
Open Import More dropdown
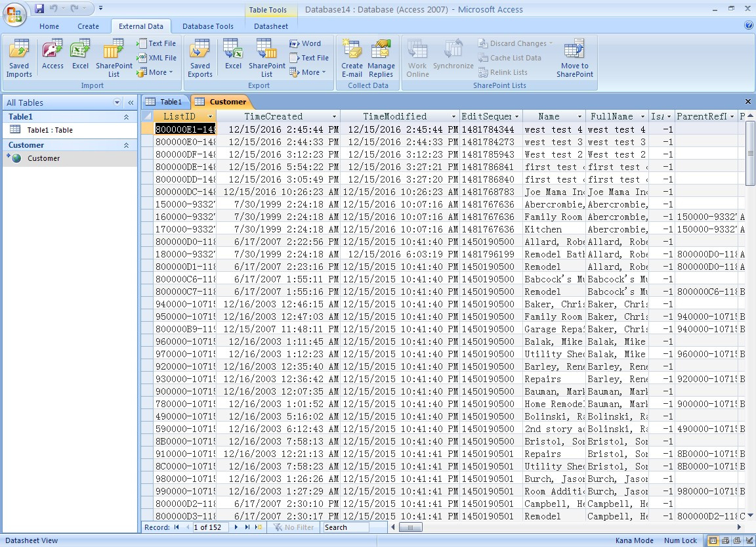tap(156, 72)
